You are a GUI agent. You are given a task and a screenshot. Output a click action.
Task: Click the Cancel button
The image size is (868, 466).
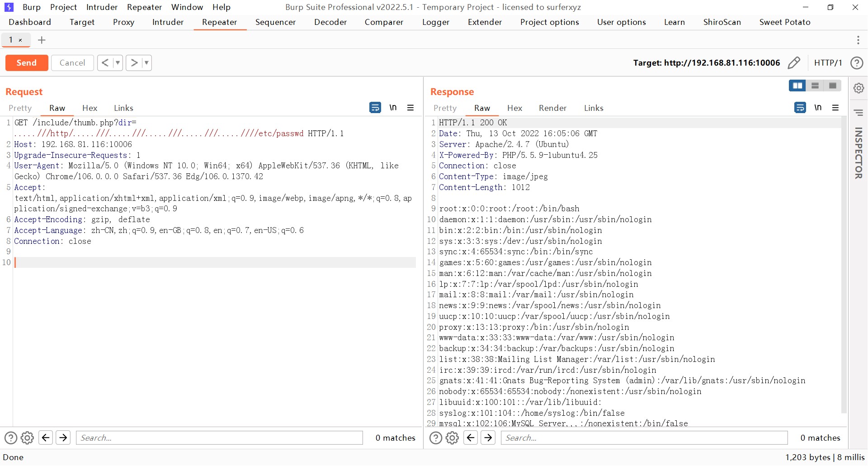click(x=72, y=63)
